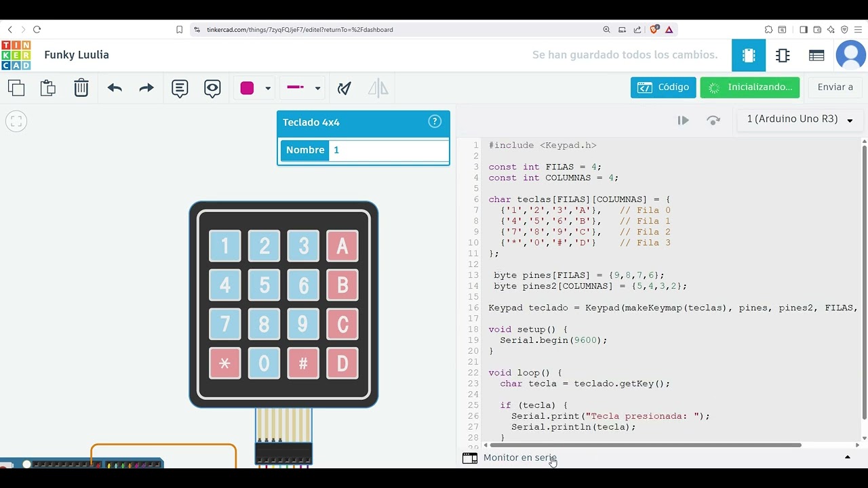Image resolution: width=868 pixels, height=488 pixels.
Task: Open the browser hamburger menu
Action: (x=859, y=30)
